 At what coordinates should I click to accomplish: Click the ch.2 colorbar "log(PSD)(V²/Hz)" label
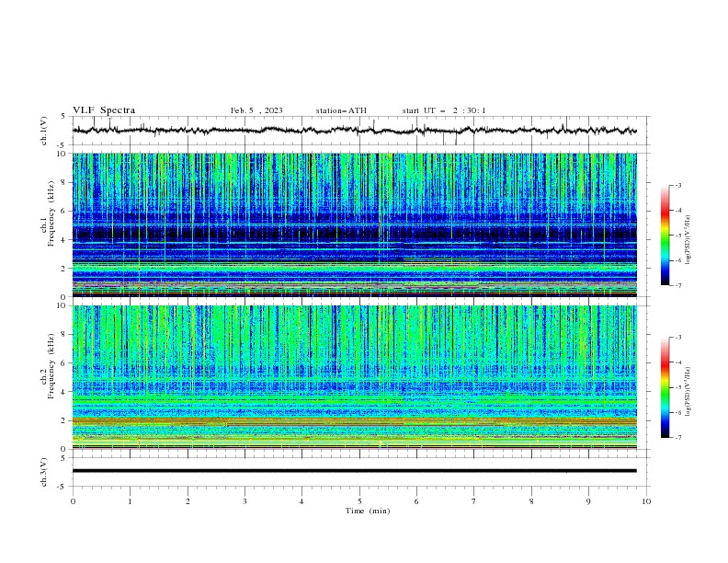tap(689, 391)
